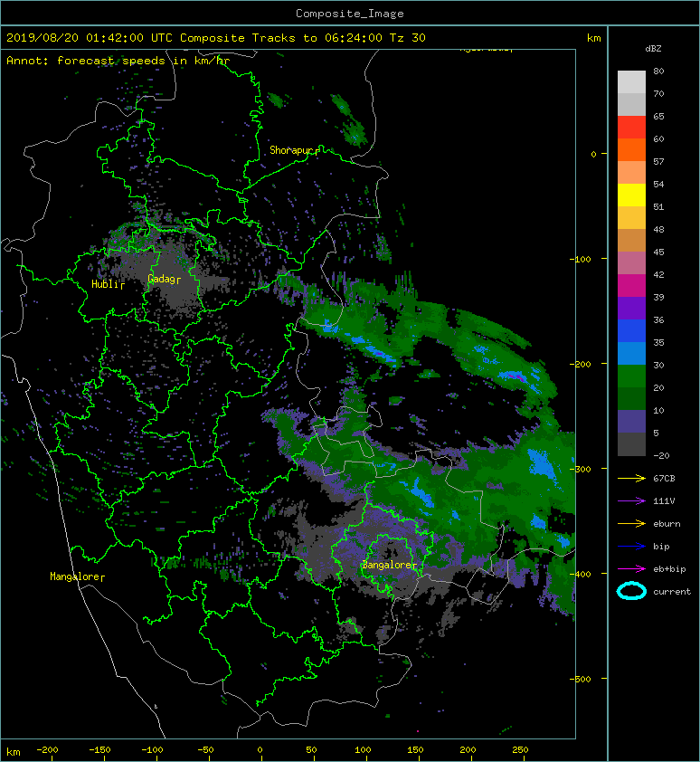Select the slate purple 5-10 dBZ swatch

click(631, 421)
